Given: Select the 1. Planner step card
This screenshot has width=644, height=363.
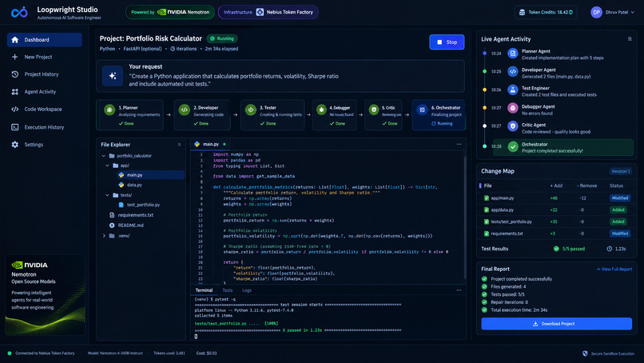Looking at the screenshot, I should click(x=129, y=115).
